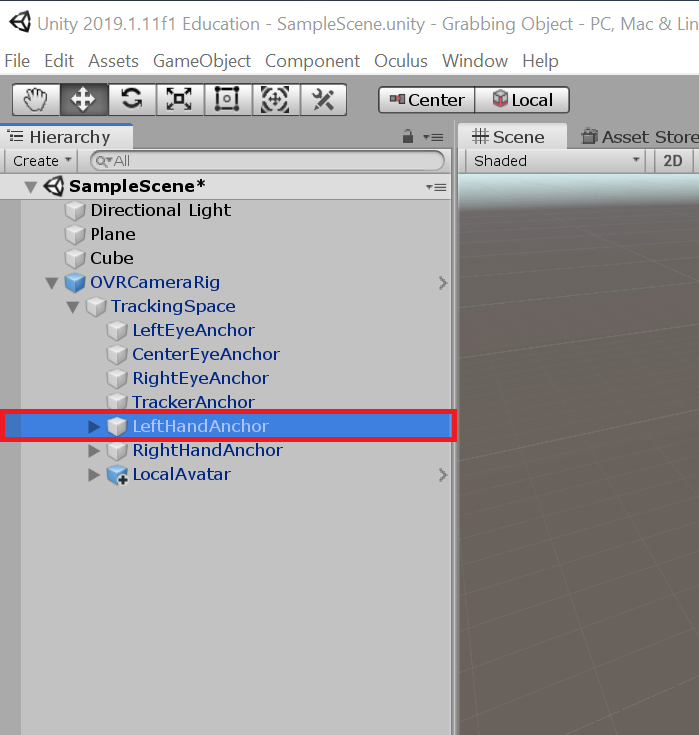This screenshot has height=735, width=699.
Task: Expand the RightHandAnchor foldout arrow
Action: [x=94, y=450]
